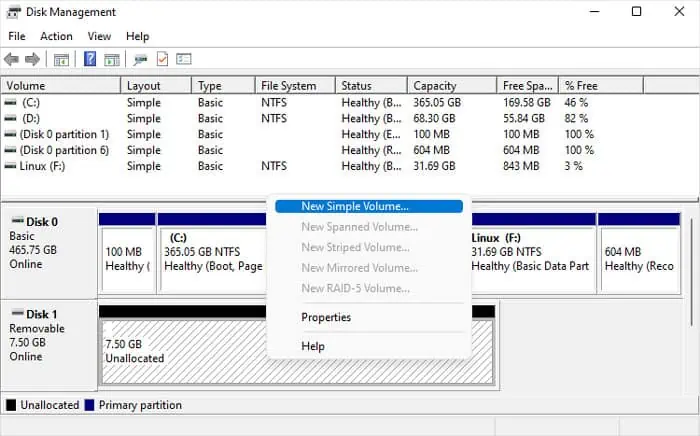Click the drive icon beside Disk 0 partition 6
The width and height of the screenshot is (700, 436).
10,150
